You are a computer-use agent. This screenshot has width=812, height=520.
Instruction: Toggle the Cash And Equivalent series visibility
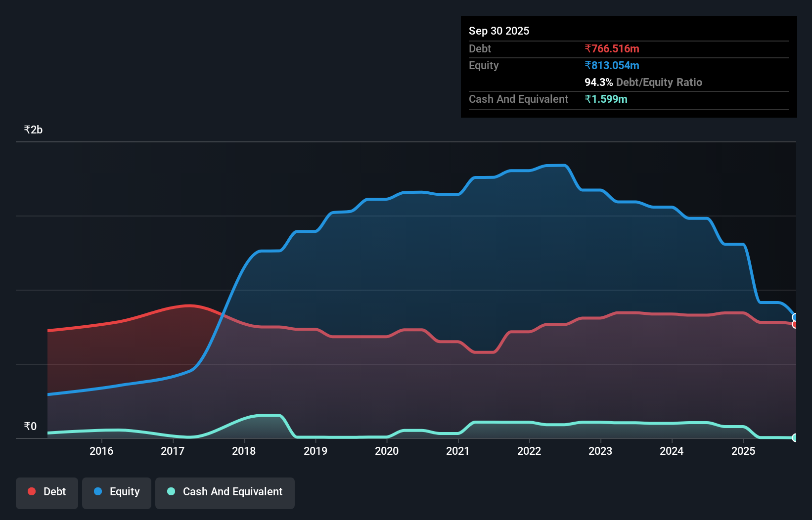225,492
